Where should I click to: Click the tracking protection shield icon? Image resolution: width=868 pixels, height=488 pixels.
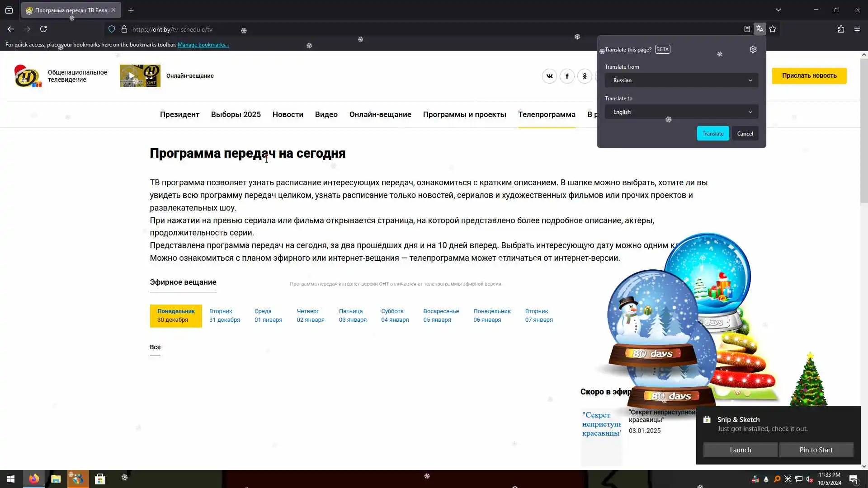pos(112,29)
